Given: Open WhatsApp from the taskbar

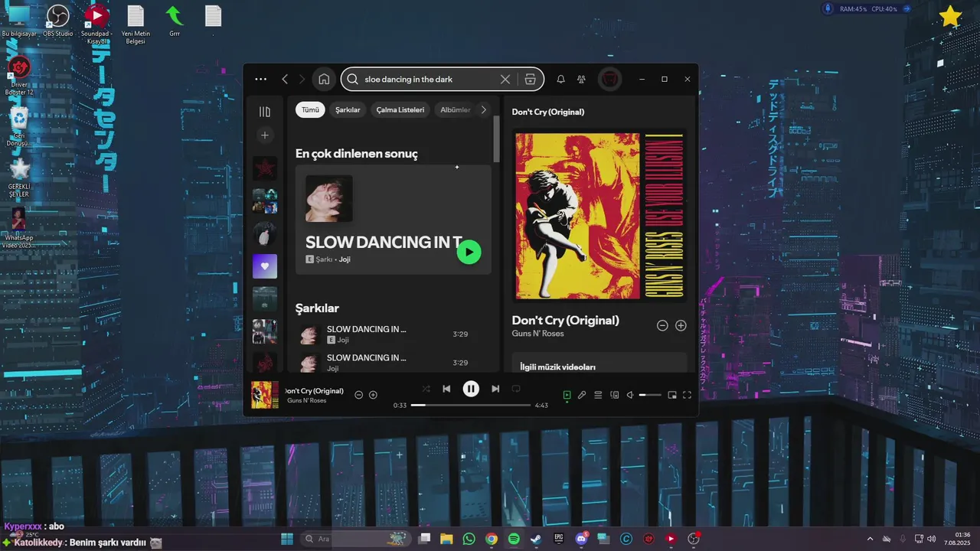Looking at the screenshot, I should [x=469, y=539].
